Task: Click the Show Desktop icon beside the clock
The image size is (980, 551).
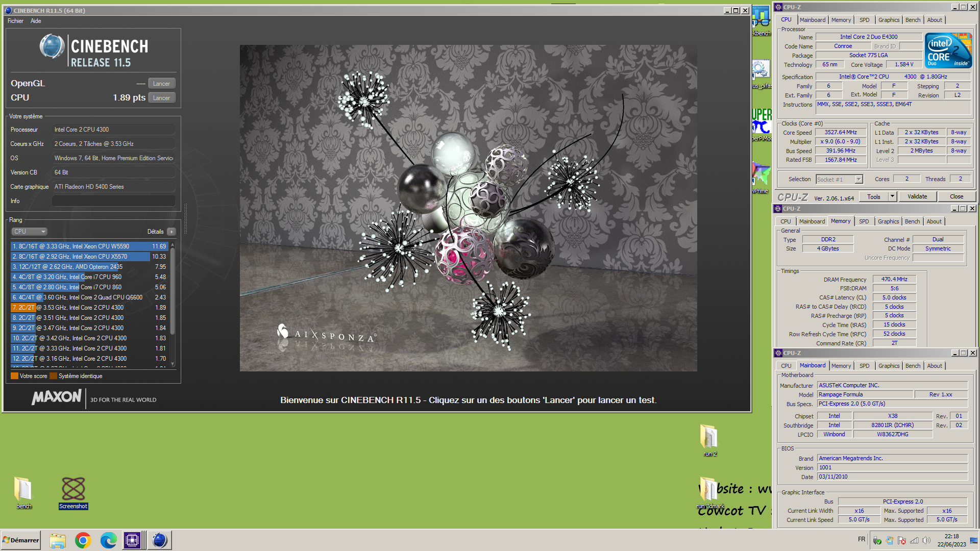Action: point(974,540)
